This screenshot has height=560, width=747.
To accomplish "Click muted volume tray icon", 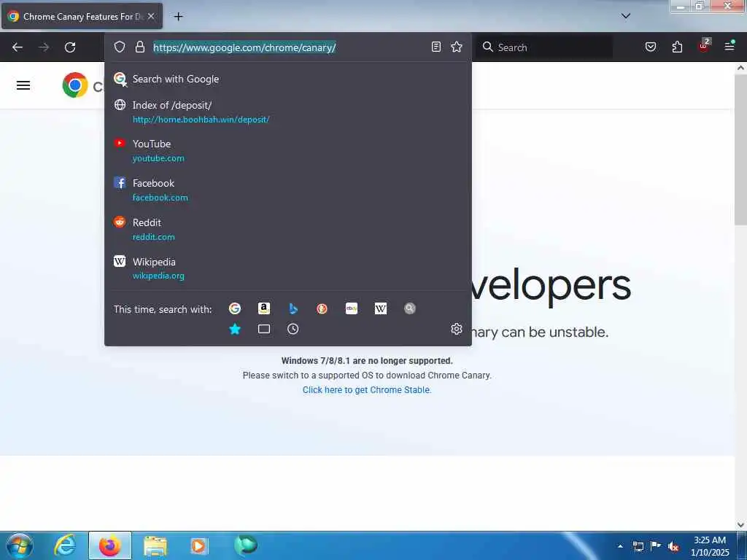I will pyautogui.click(x=673, y=547).
